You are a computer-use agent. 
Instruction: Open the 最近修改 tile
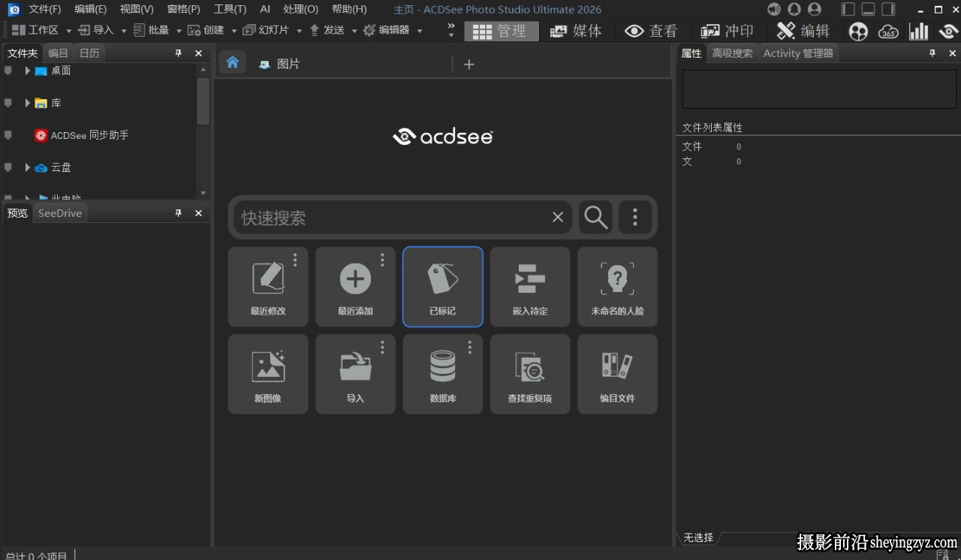click(x=268, y=287)
